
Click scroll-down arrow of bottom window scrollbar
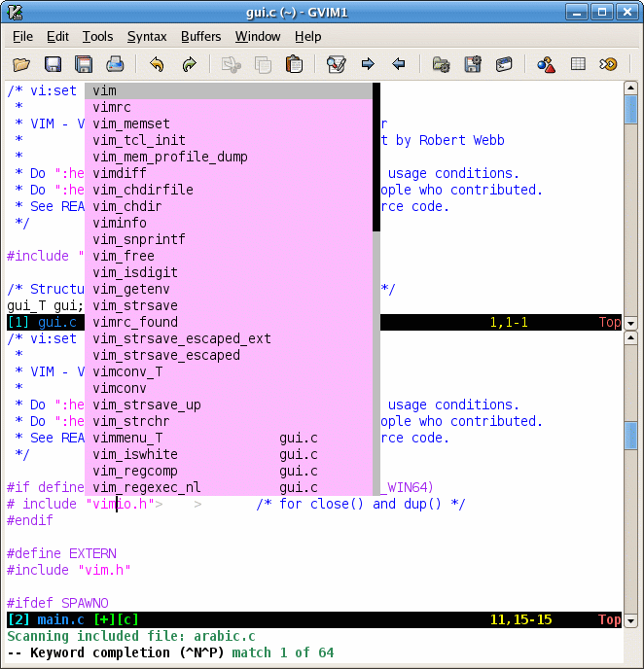(630, 619)
